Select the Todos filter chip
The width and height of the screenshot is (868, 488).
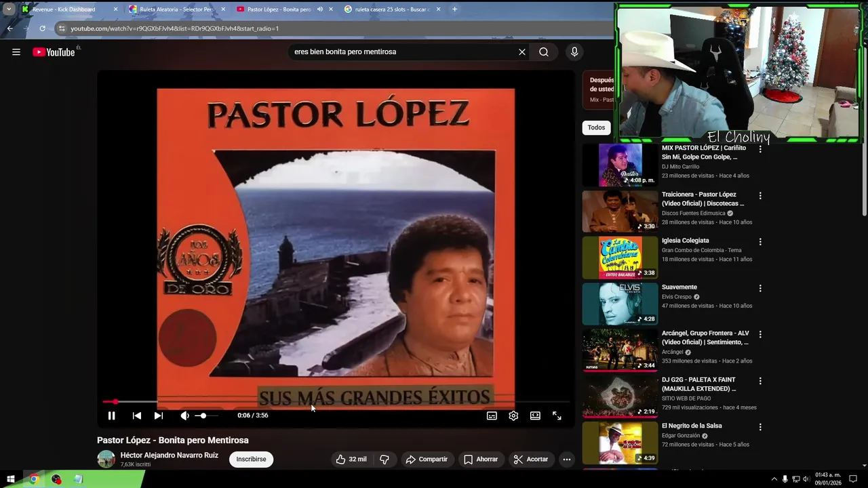596,127
